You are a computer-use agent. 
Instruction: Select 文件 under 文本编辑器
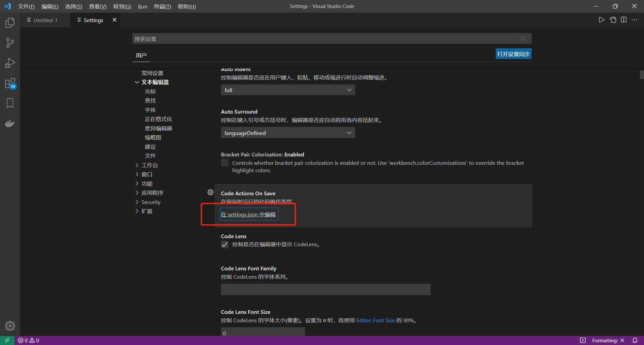(150, 156)
